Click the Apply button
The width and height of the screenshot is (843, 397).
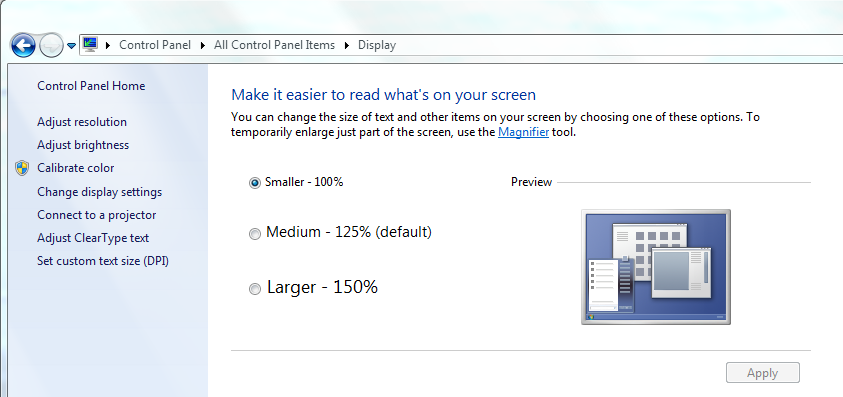(x=762, y=373)
